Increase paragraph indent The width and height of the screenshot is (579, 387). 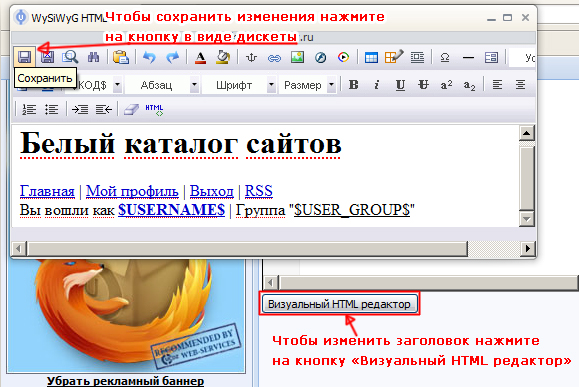(80, 109)
